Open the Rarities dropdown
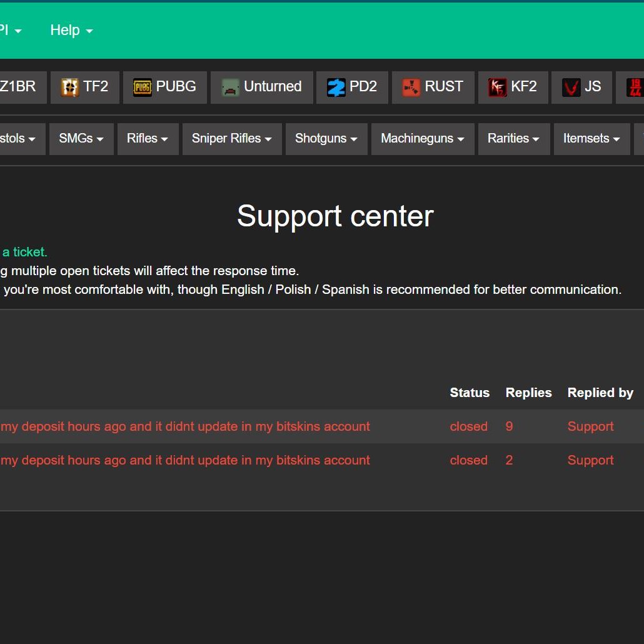Image resolution: width=644 pixels, height=644 pixels. [x=514, y=139]
